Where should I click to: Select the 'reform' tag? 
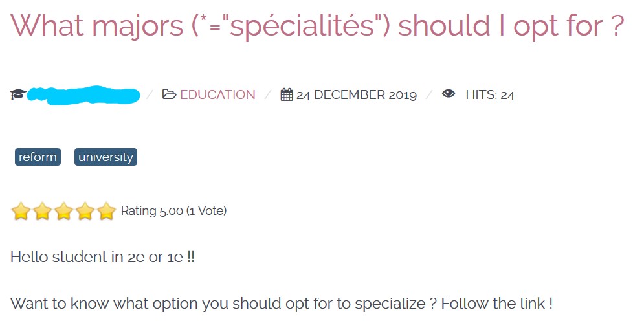point(38,157)
